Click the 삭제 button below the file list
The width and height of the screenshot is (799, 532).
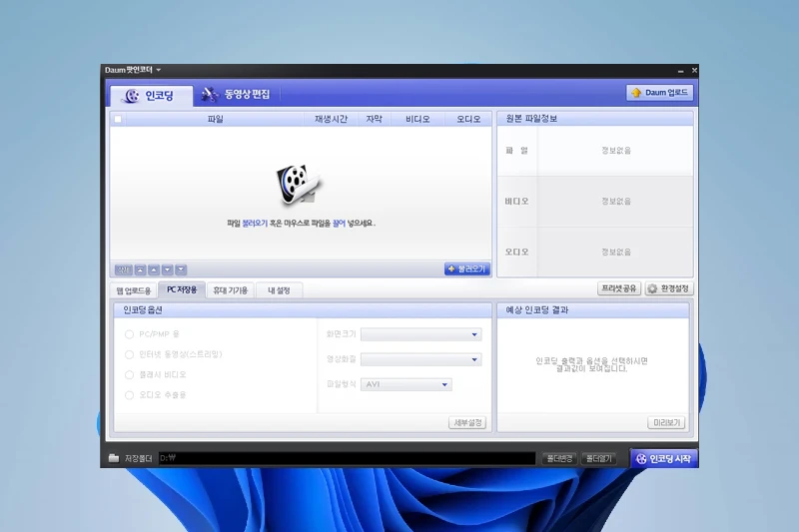click(123, 269)
